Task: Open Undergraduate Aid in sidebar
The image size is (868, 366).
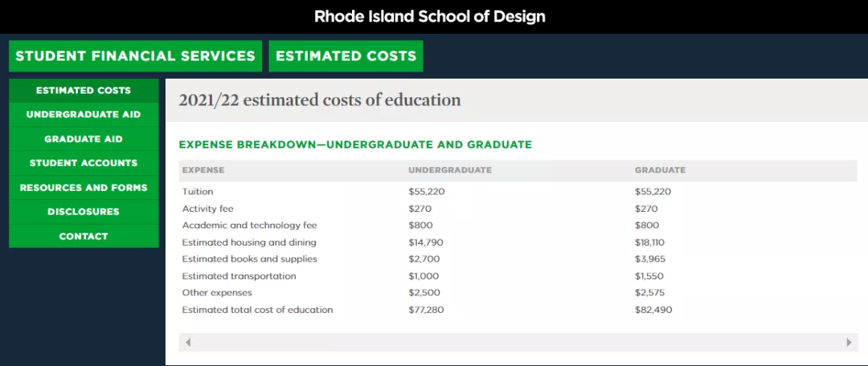Action: 84,115
